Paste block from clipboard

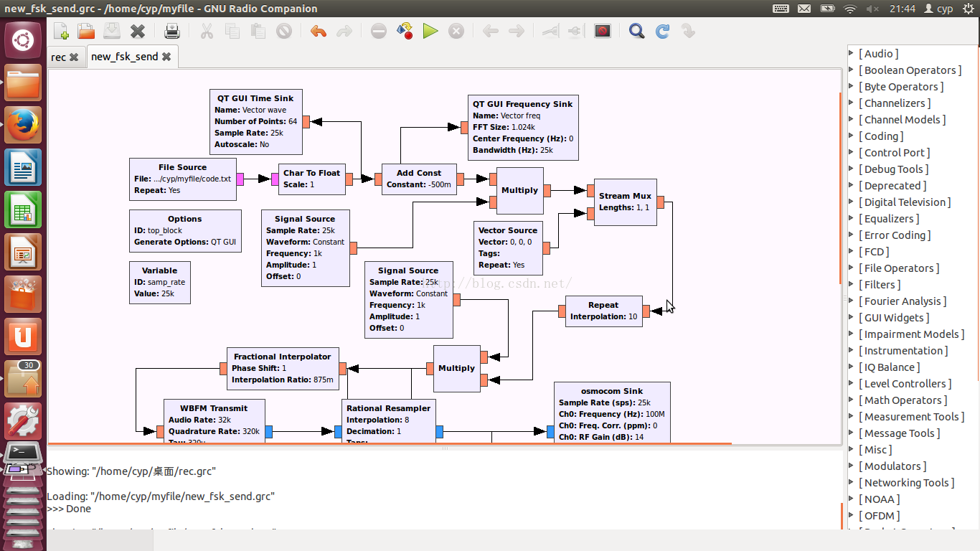pyautogui.click(x=258, y=31)
